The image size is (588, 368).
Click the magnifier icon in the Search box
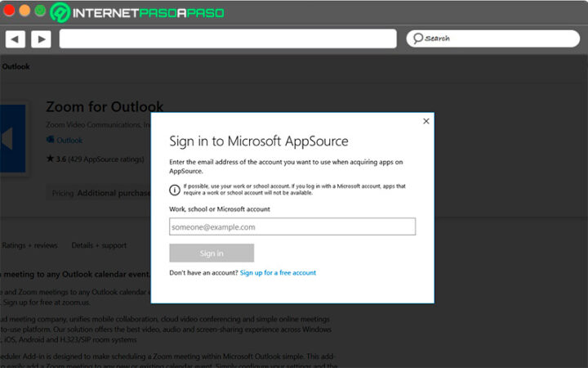coord(417,38)
